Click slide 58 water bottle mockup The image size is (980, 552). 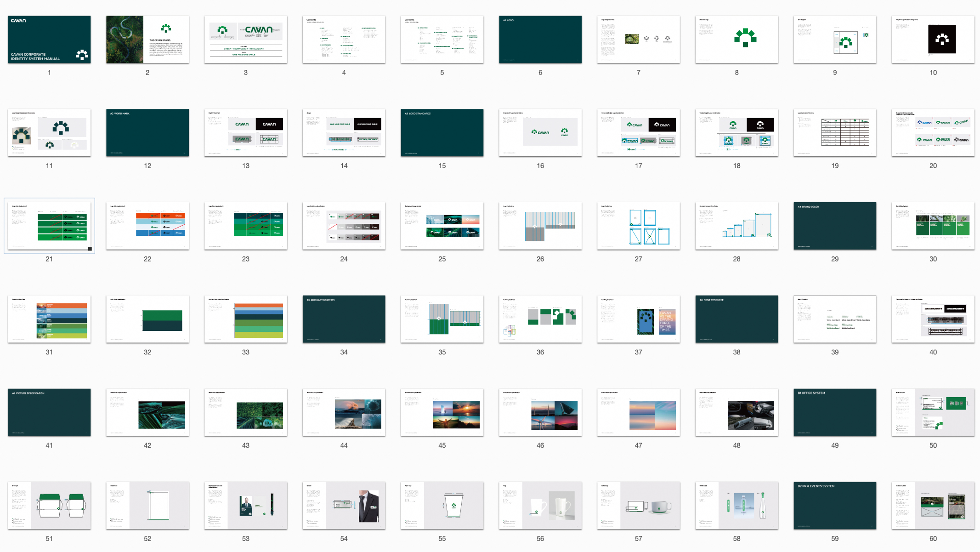tap(737, 506)
